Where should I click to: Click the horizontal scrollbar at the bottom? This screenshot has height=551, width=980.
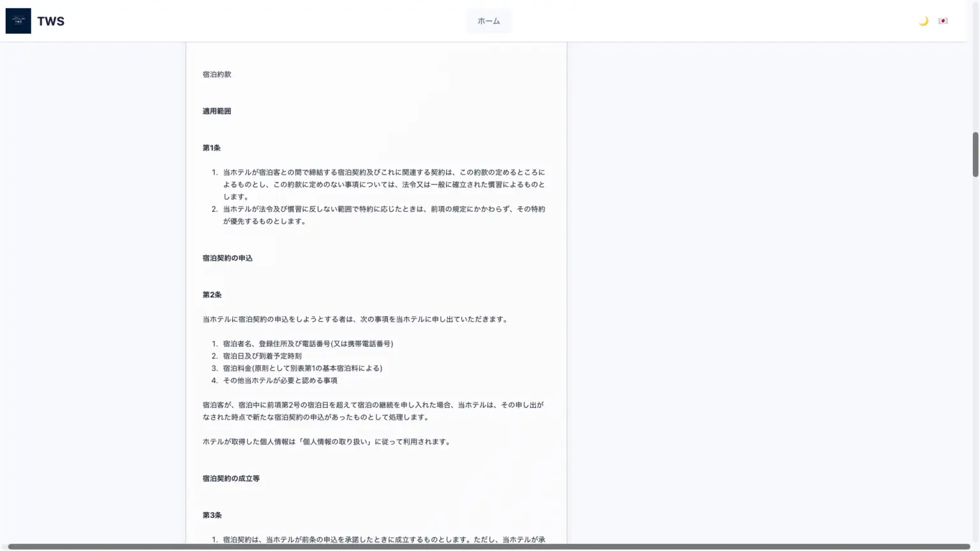[x=489, y=547]
